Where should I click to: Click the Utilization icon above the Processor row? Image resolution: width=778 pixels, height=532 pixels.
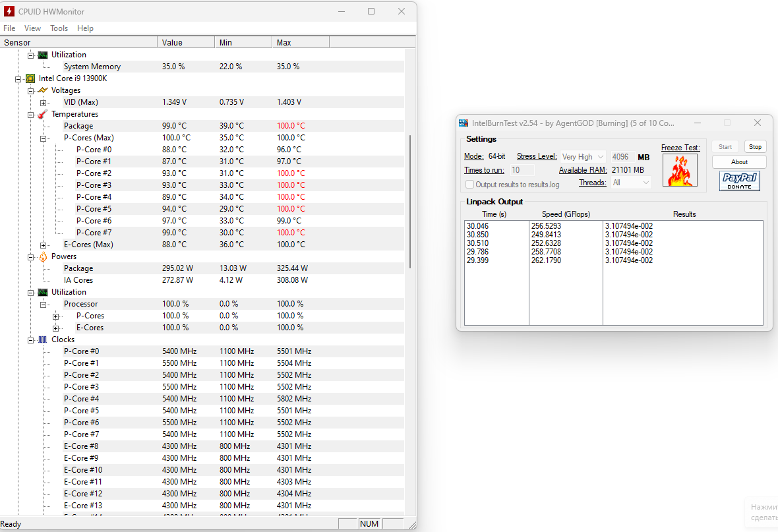pyautogui.click(x=43, y=292)
